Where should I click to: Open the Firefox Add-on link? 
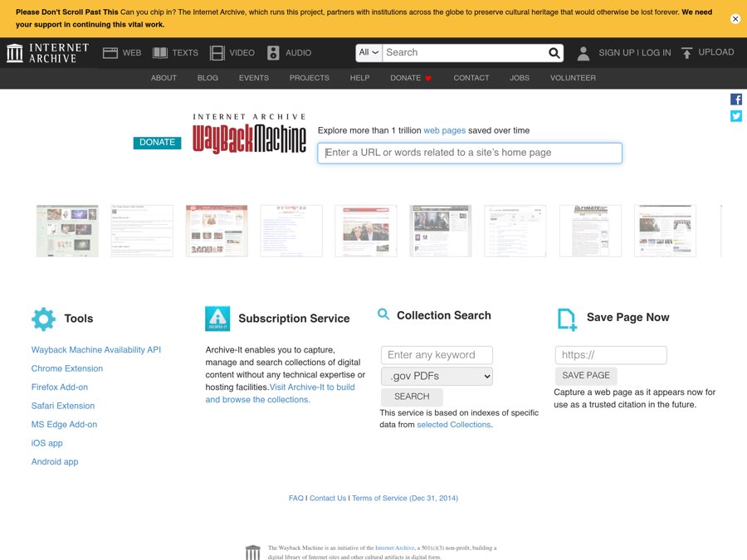(x=60, y=387)
